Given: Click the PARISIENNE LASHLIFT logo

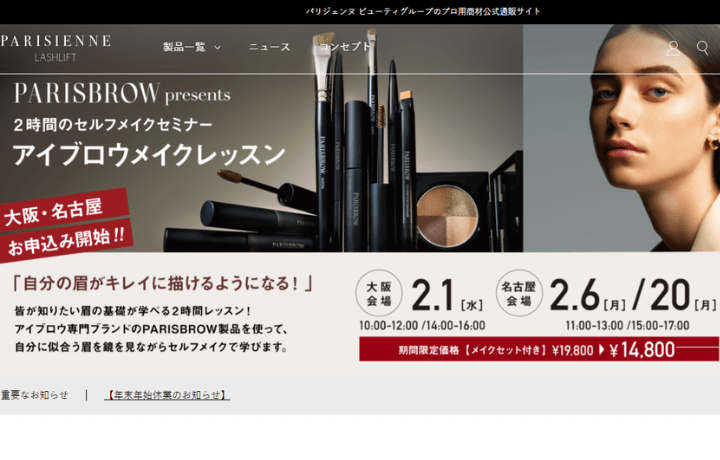Looking at the screenshot, I should coord(56,48).
